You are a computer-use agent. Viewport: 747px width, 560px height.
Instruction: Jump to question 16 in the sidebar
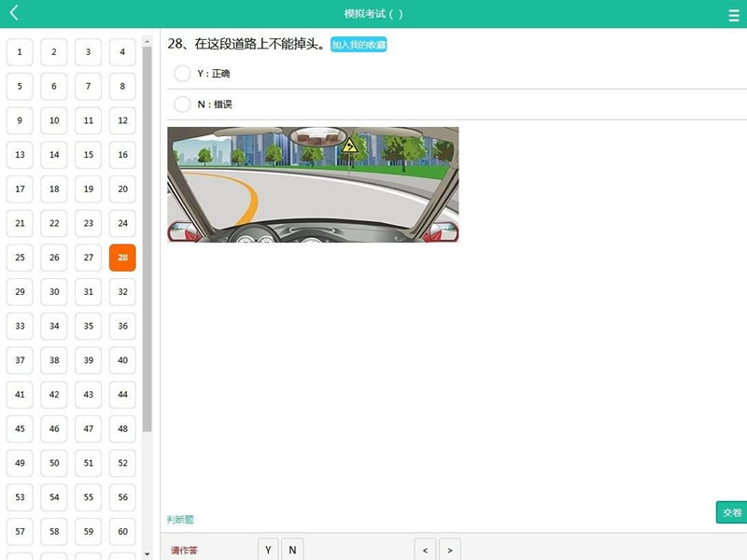122,155
